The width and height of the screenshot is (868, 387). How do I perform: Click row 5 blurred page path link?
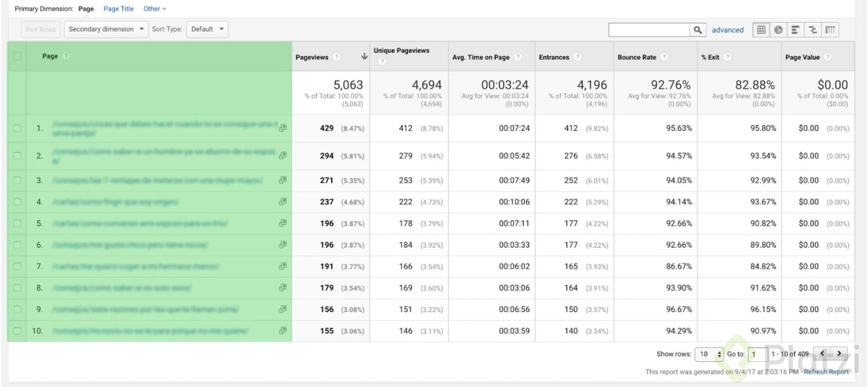pyautogui.click(x=141, y=223)
